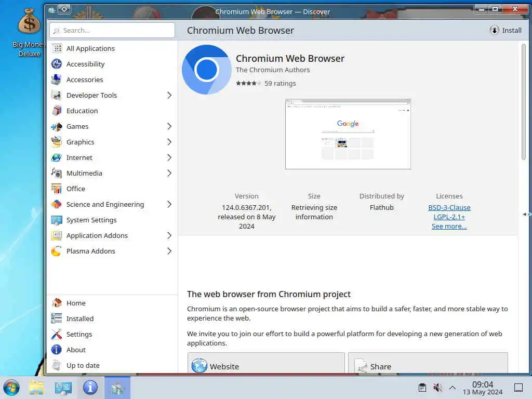532x399 pixels.
Task: Expand the Science and Engineering arrow
Action: tap(169, 205)
